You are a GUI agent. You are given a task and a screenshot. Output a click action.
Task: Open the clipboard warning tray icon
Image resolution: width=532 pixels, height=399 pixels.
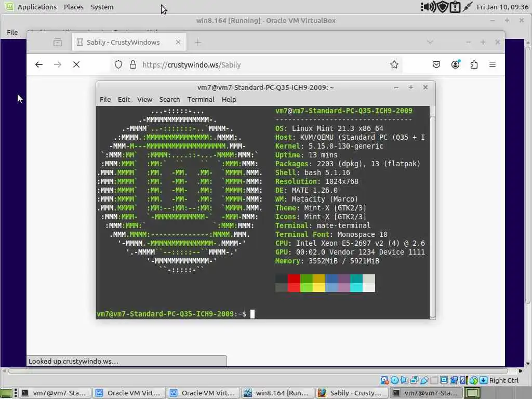455,7
